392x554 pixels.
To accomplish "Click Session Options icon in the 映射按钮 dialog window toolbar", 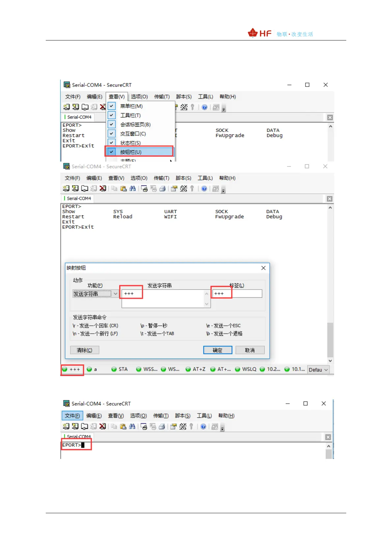I will (174, 189).
